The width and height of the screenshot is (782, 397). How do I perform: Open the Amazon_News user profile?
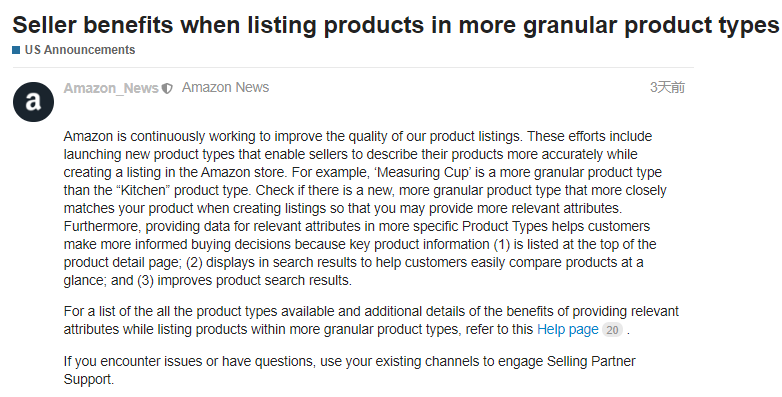click(x=111, y=88)
